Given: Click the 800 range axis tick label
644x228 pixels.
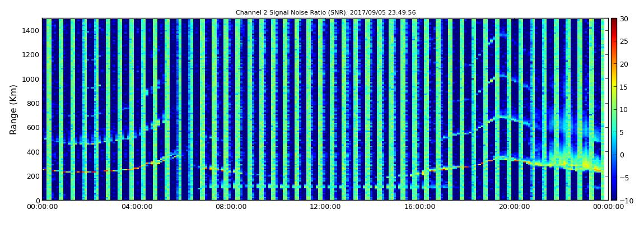Looking at the screenshot, I should tap(34, 104).
